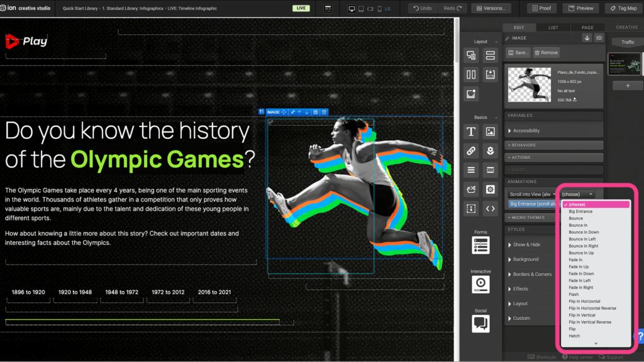Switch to mobile phone preview
The height and width of the screenshot is (362, 644).
(379, 8)
